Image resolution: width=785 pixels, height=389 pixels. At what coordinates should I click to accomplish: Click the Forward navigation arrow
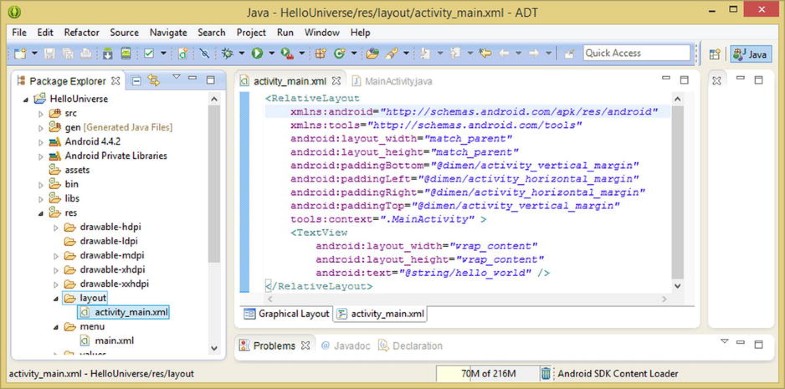coord(534,53)
